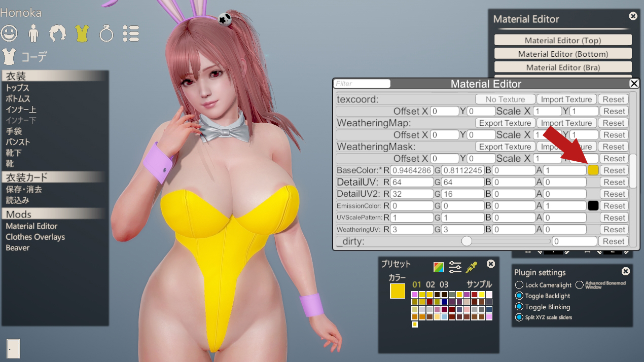Select トップス clothing item
The height and width of the screenshot is (362, 644).
18,88
